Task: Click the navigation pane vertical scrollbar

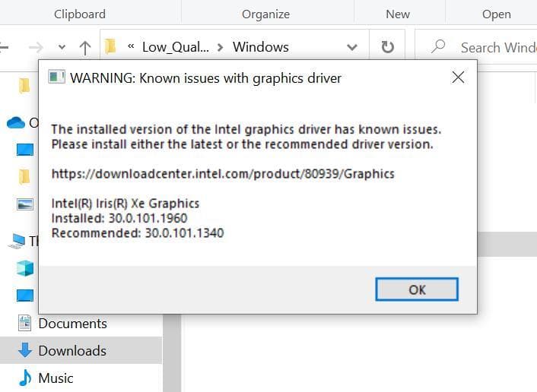Action: [172, 353]
